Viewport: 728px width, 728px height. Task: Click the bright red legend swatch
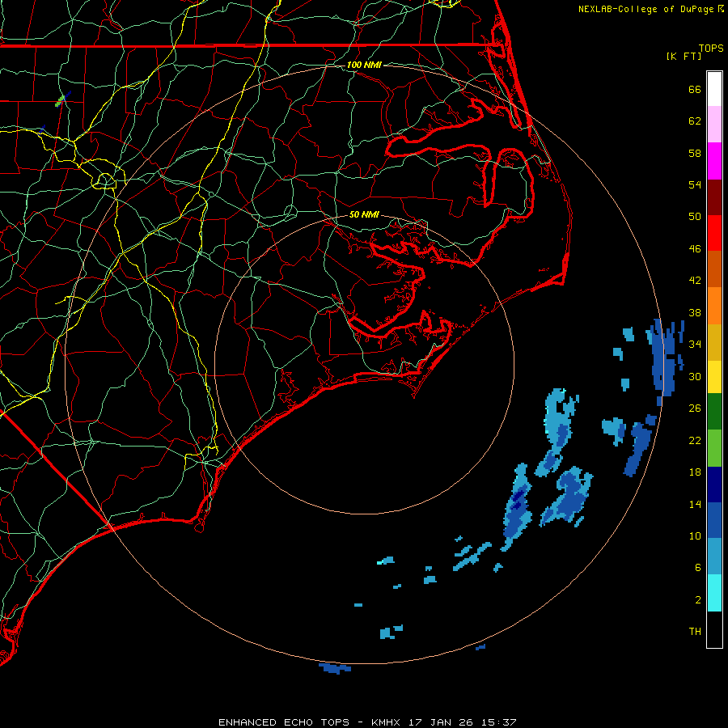click(x=714, y=233)
